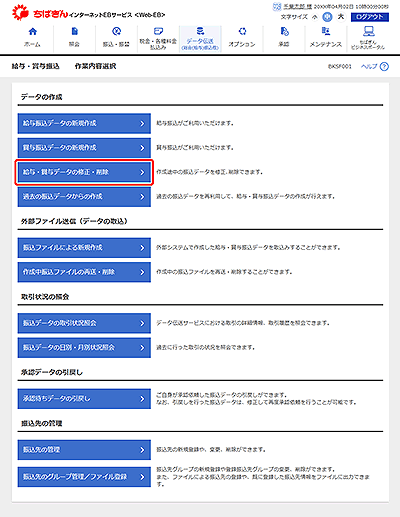Click the ヘルプ question mark icon
400x517 pixels.
pos(384,67)
